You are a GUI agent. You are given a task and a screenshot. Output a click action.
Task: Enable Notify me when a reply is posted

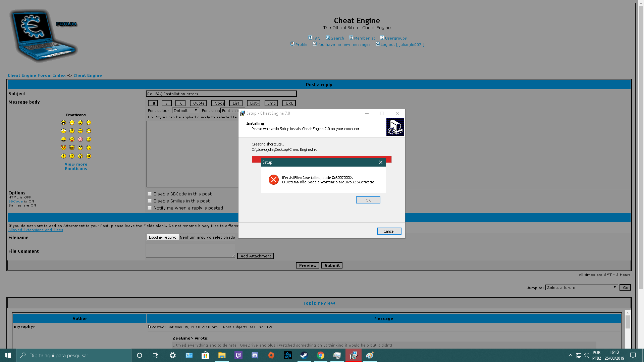point(149,208)
